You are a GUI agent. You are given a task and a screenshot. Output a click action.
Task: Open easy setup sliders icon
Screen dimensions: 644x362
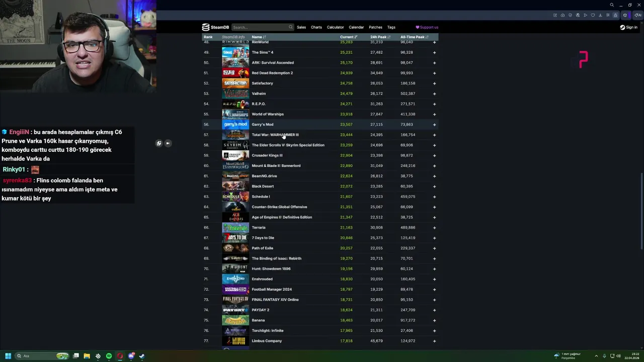[608, 15]
